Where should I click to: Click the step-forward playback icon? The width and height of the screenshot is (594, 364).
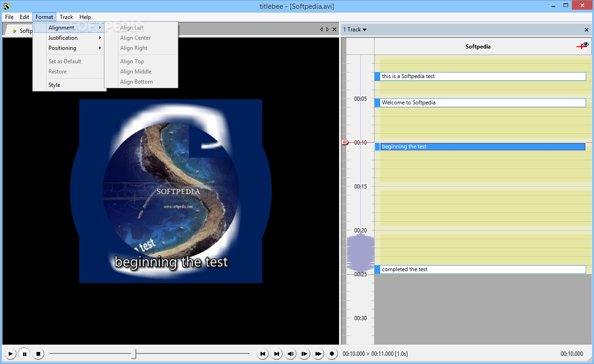coord(304,354)
